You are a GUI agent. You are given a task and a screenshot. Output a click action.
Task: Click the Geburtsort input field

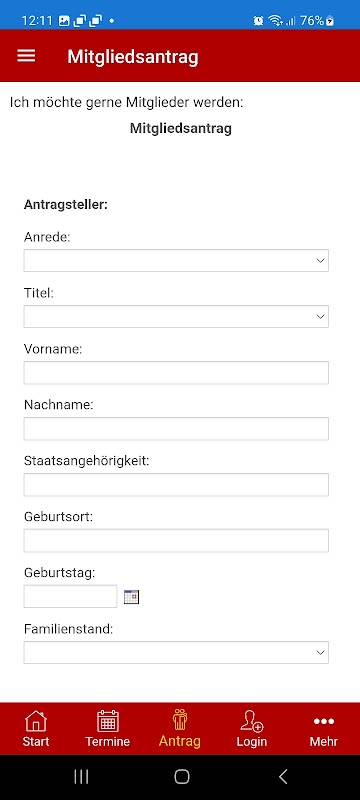(176, 540)
